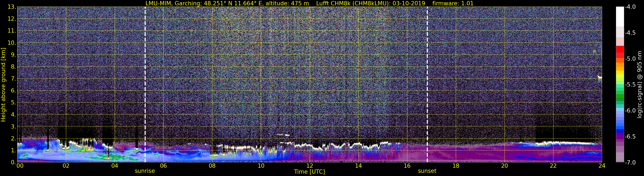Click the "22" time axis tick label

point(553,166)
